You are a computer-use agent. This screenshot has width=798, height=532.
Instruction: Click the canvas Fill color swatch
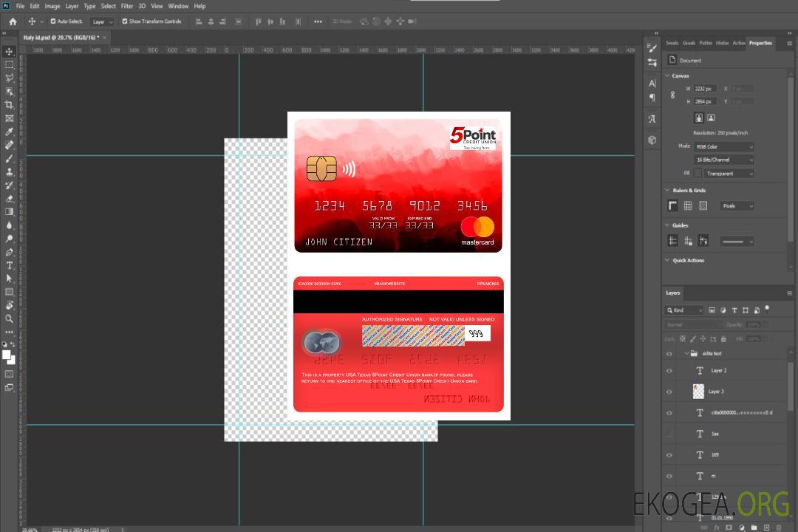[x=698, y=173]
